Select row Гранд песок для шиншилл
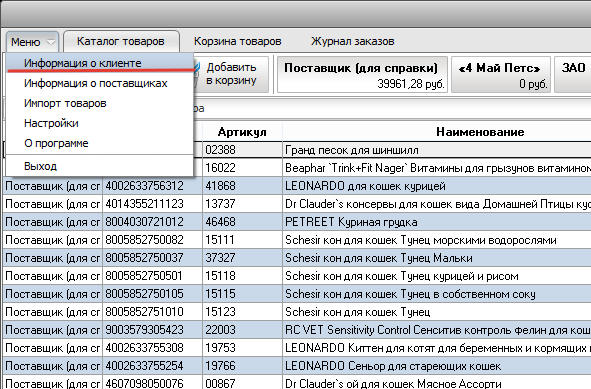 pyautogui.click(x=437, y=150)
